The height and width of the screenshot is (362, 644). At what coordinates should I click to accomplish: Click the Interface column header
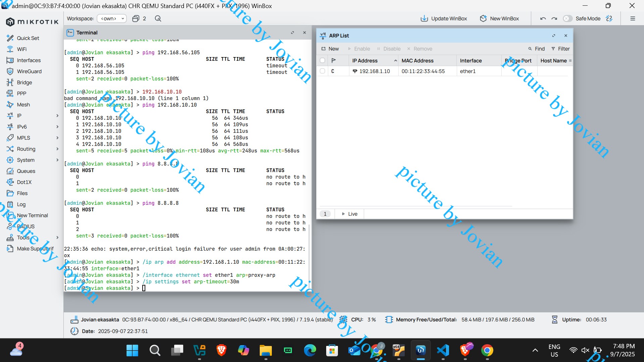click(479, 60)
